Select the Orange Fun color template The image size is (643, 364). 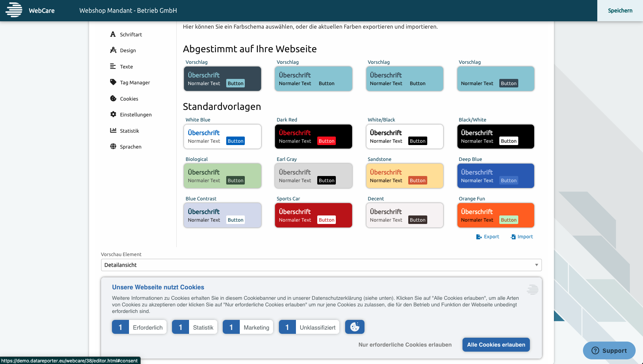495,215
